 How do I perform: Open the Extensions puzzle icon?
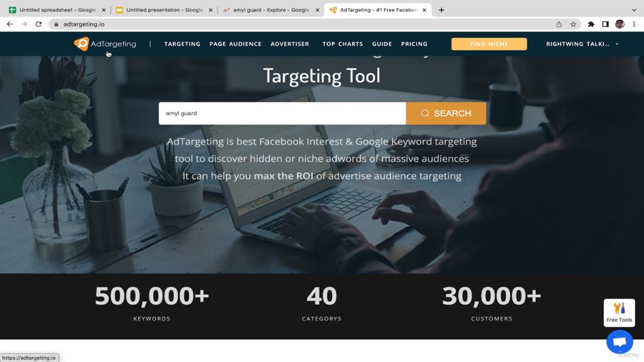click(591, 25)
